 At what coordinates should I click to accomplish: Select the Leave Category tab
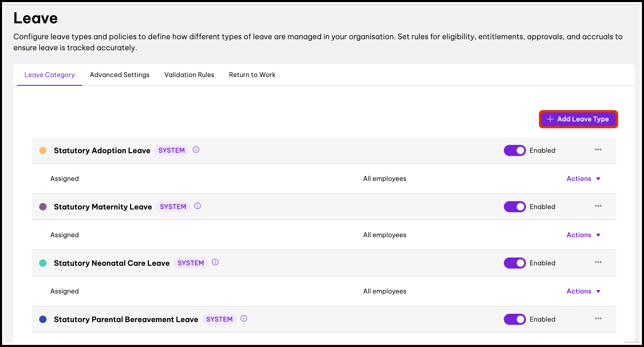point(50,75)
